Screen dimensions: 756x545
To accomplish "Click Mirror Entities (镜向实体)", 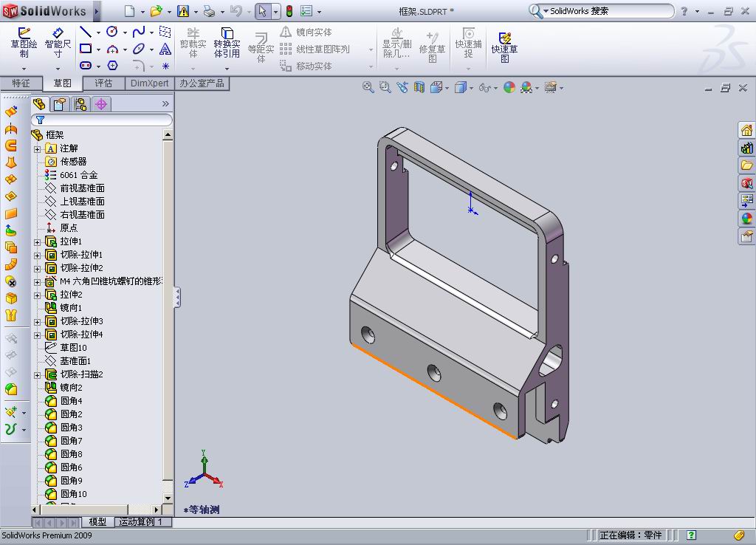I will point(306,32).
